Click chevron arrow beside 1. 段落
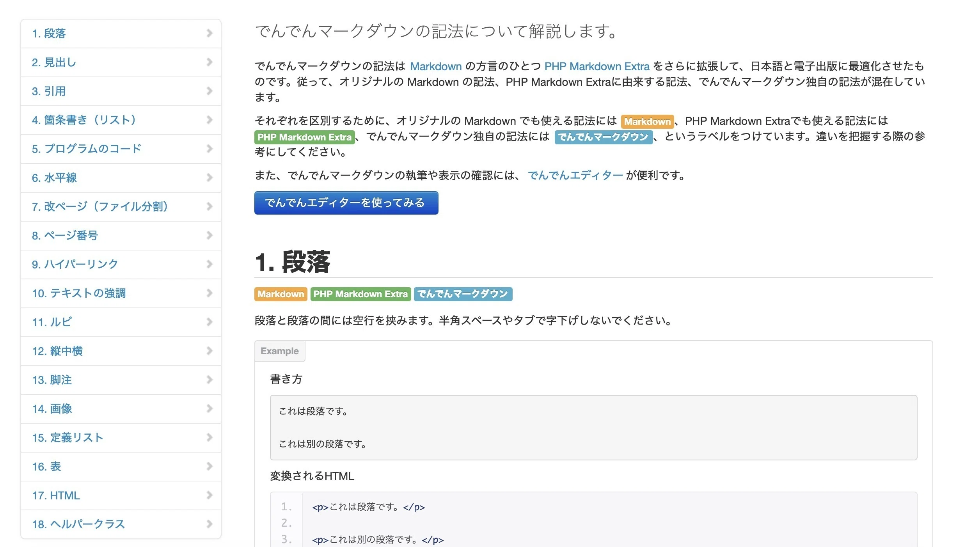Viewport: 980px width, 547px height. coord(209,33)
